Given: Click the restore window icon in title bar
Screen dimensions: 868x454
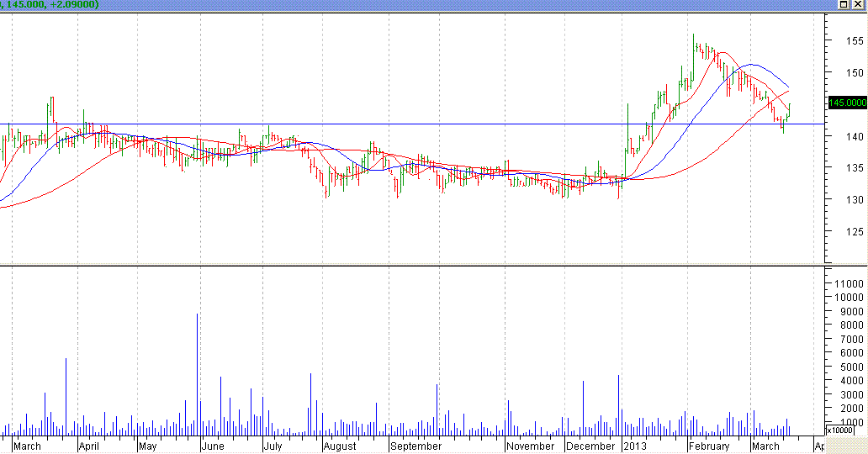Looking at the screenshot, I should tap(844, 5).
